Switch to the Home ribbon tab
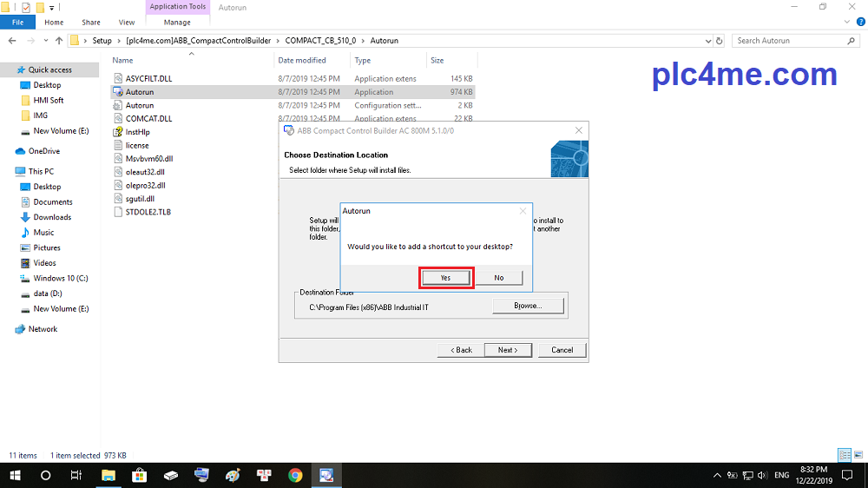The height and width of the screenshot is (488, 868). (54, 23)
